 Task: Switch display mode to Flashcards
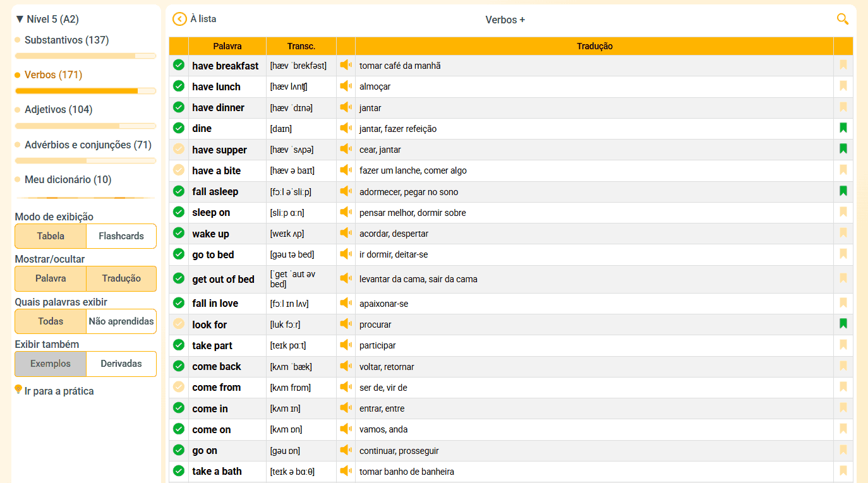click(121, 236)
